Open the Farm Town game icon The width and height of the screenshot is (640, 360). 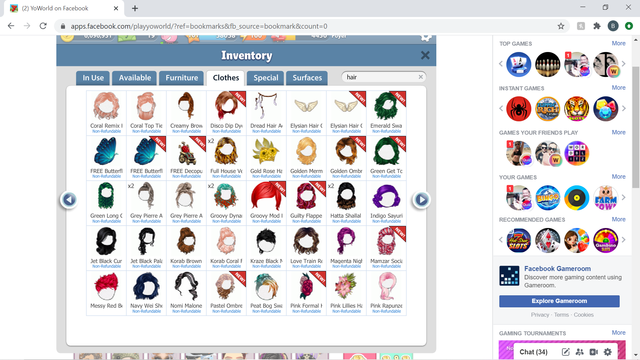pyautogui.click(x=605, y=198)
